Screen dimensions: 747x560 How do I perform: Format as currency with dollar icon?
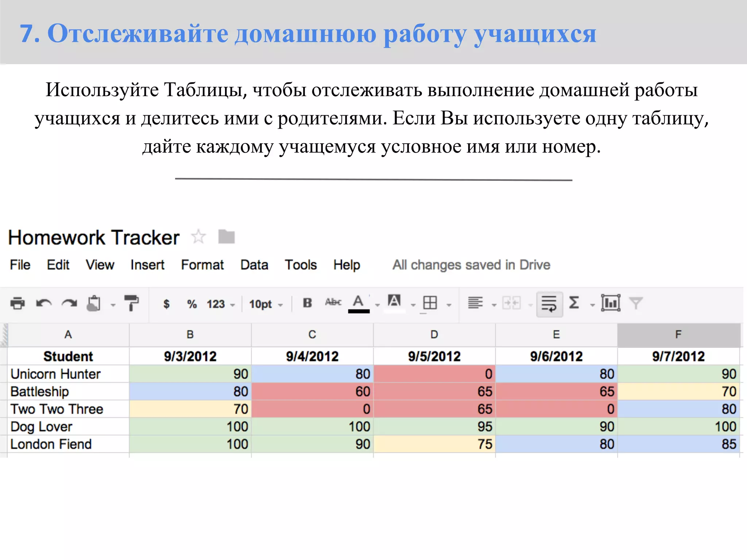tap(166, 304)
